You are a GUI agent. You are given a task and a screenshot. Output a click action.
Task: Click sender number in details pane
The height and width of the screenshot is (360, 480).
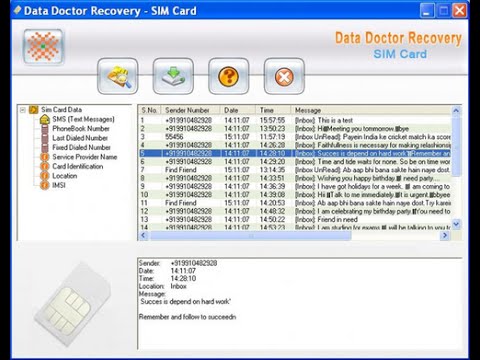coord(194,263)
